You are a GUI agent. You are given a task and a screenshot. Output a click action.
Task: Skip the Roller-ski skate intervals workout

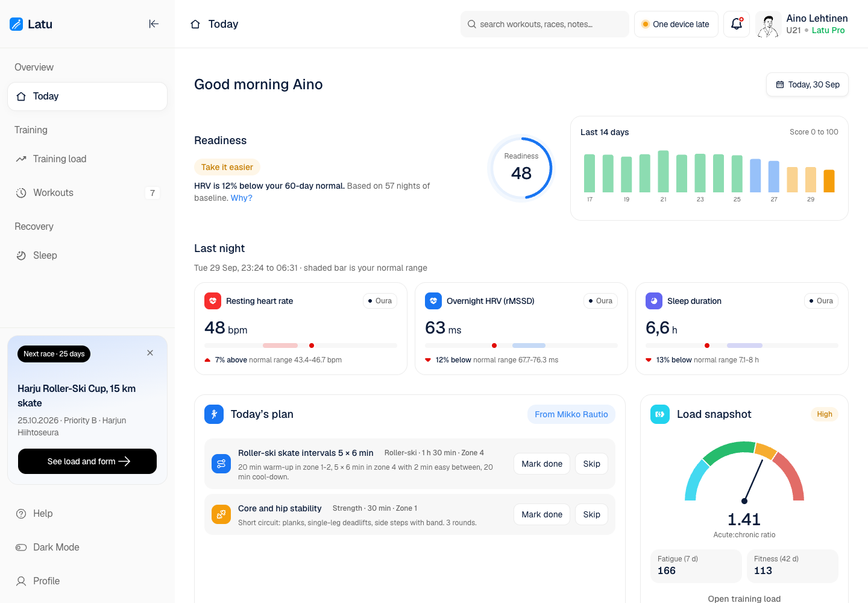[591, 464]
